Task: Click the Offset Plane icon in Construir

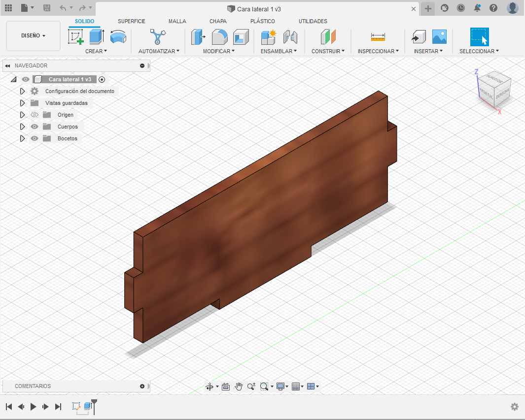Action: tap(328, 37)
